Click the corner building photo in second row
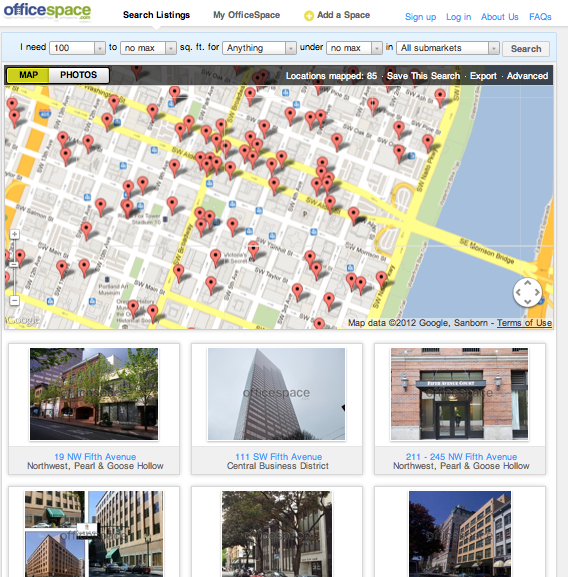Viewport: 568px width, 577px height. [460, 534]
